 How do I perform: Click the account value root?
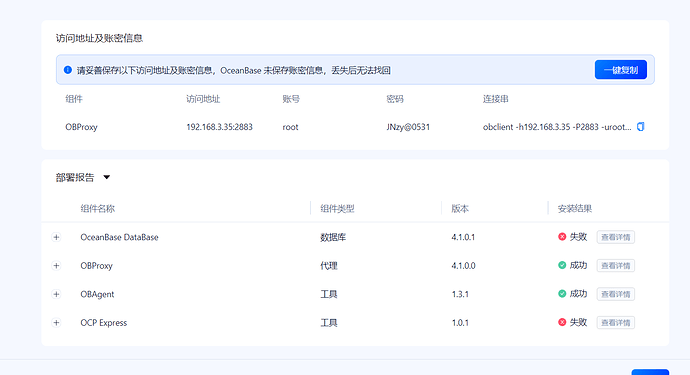point(290,127)
